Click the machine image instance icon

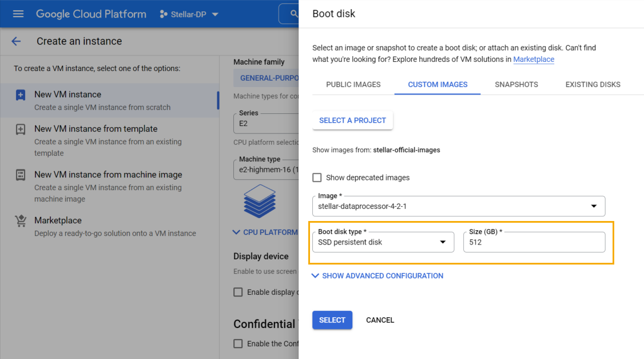[21, 175]
